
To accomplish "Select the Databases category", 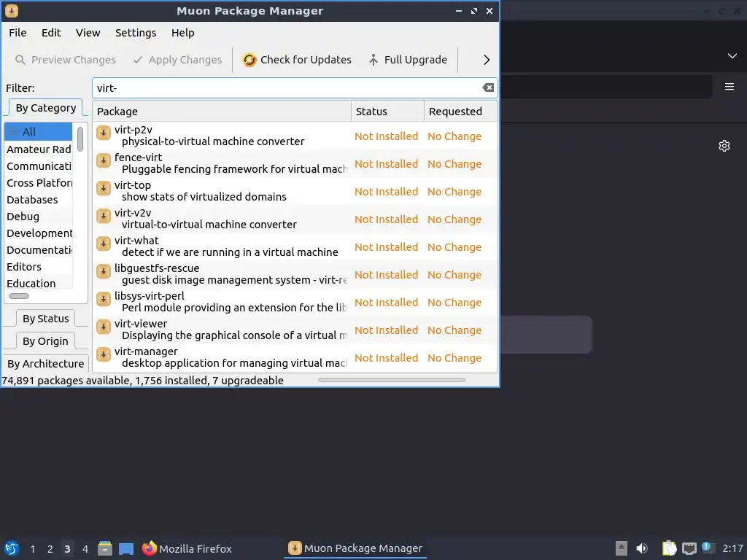I will pyautogui.click(x=38, y=200).
